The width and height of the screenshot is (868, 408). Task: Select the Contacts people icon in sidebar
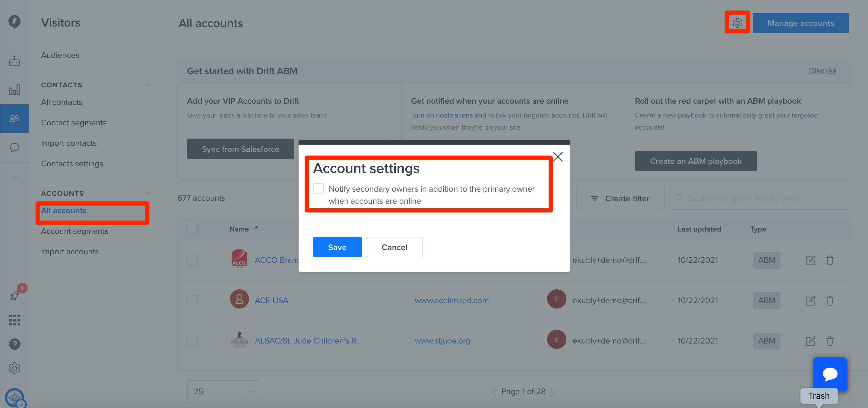[14, 118]
